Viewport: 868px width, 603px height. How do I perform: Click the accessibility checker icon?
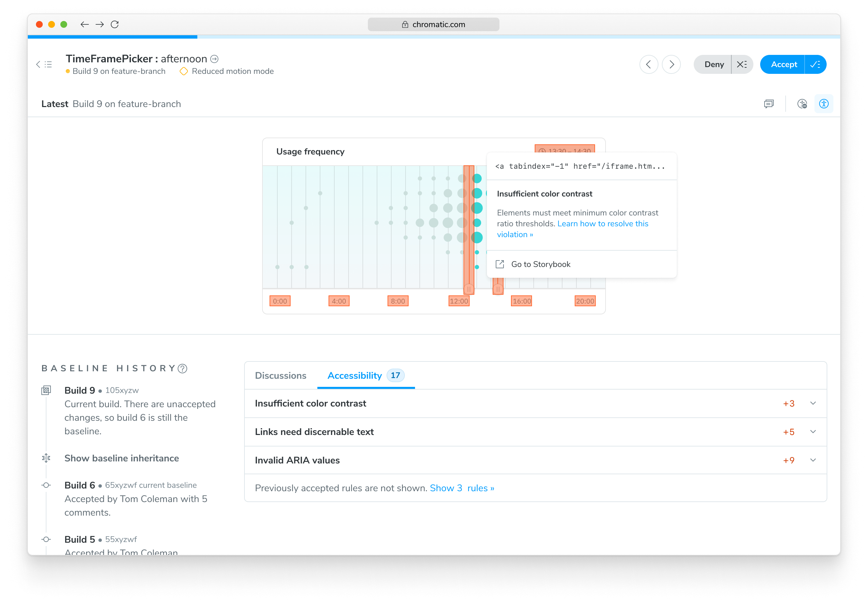[825, 103]
